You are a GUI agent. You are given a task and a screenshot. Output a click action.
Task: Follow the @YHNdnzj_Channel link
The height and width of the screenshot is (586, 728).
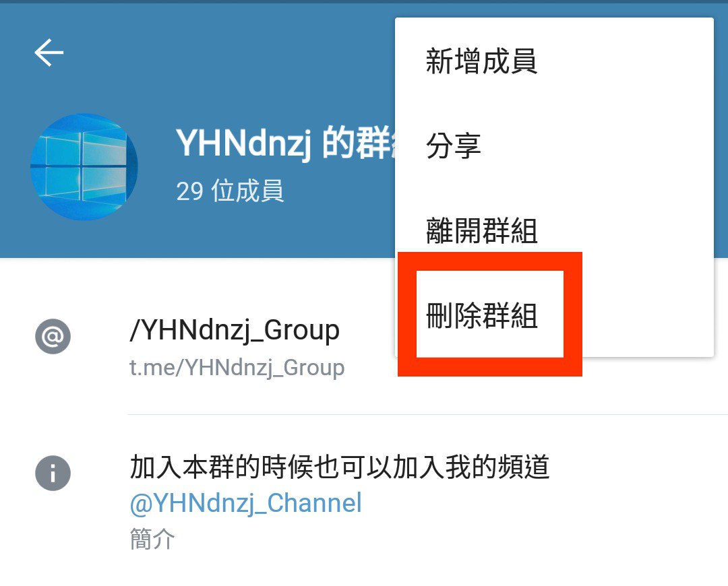click(x=246, y=504)
